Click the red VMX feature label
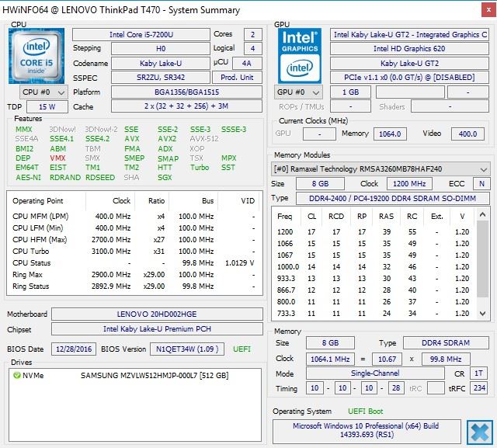 click(x=57, y=158)
